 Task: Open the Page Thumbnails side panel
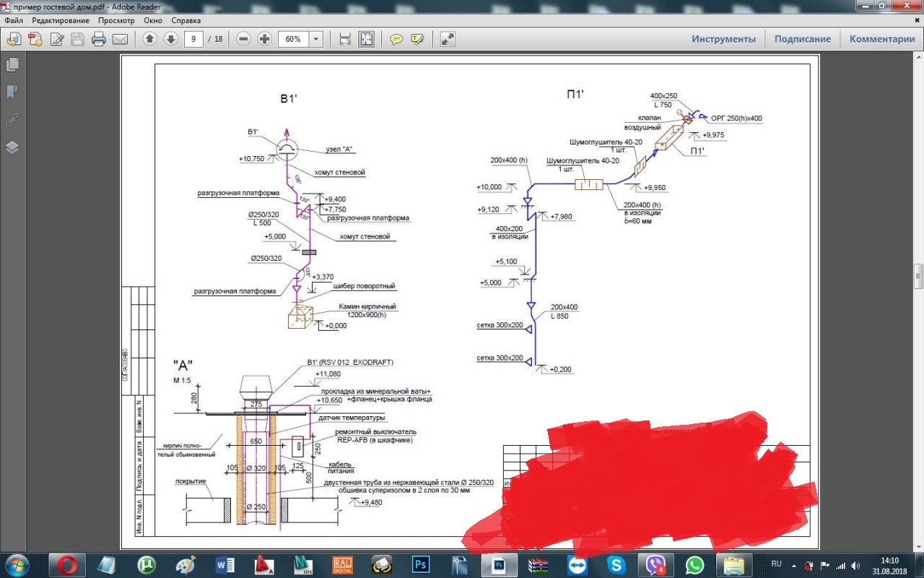coord(12,64)
